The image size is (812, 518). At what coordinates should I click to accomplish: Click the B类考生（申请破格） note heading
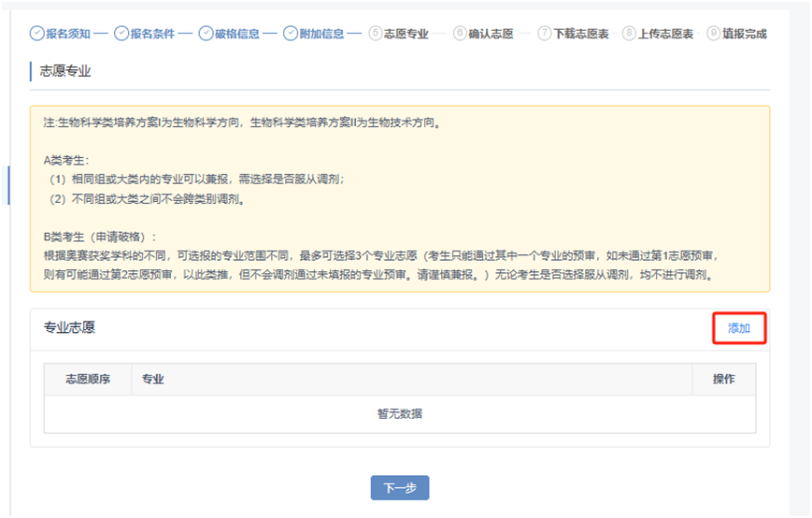click(x=100, y=237)
